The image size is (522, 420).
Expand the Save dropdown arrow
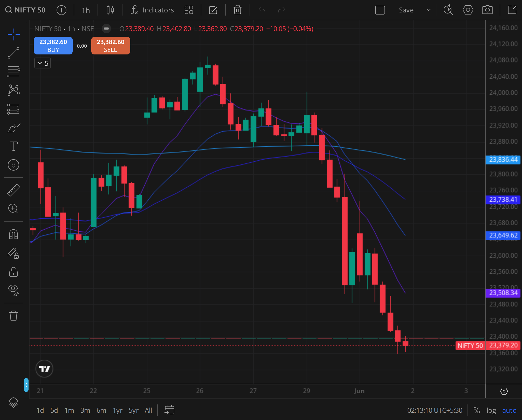click(428, 10)
